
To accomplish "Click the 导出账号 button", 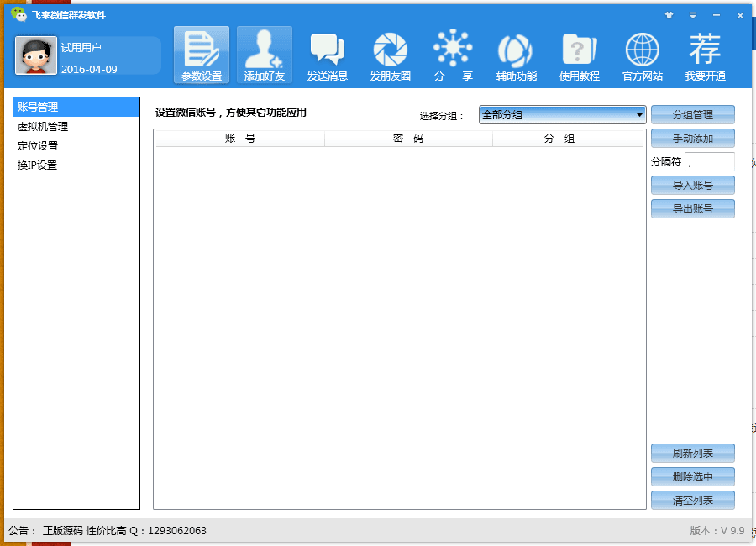I will (x=692, y=209).
